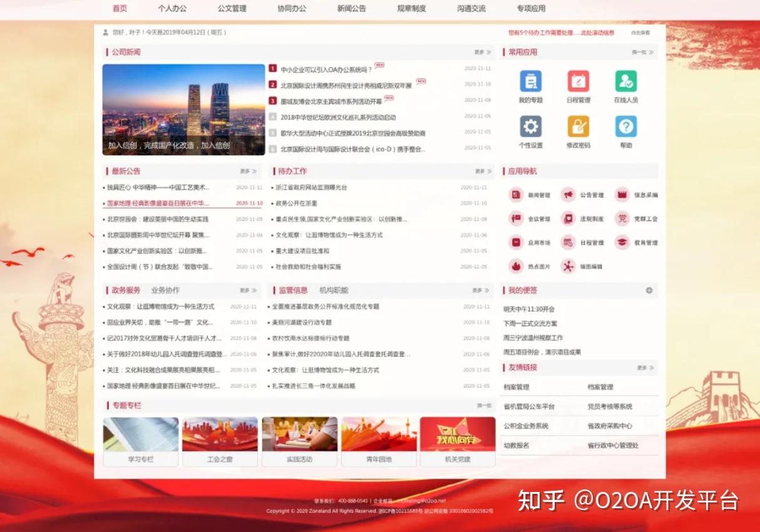This screenshot has width=760, height=532.
Task: Open the 修改密码 lock icon
Action: [578, 126]
